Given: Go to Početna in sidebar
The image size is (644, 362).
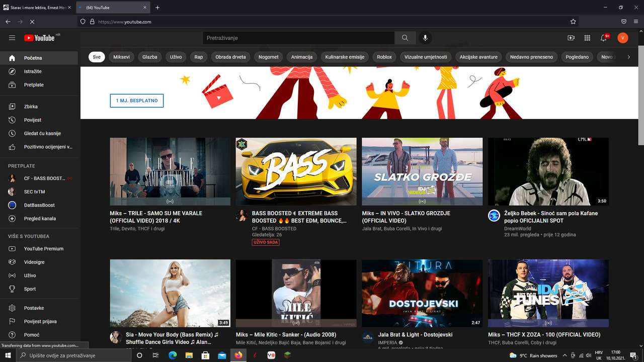Looking at the screenshot, I should tap(40, 58).
